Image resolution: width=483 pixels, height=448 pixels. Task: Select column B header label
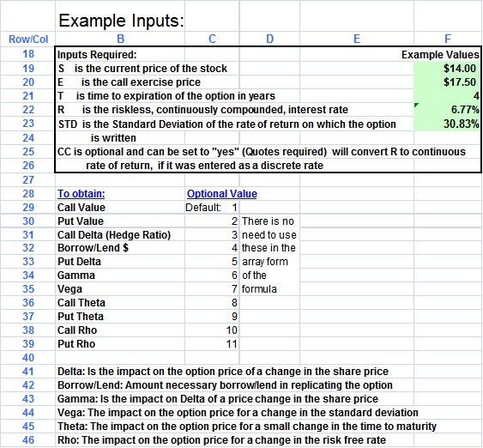pyautogui.click(x=120, y=39)
